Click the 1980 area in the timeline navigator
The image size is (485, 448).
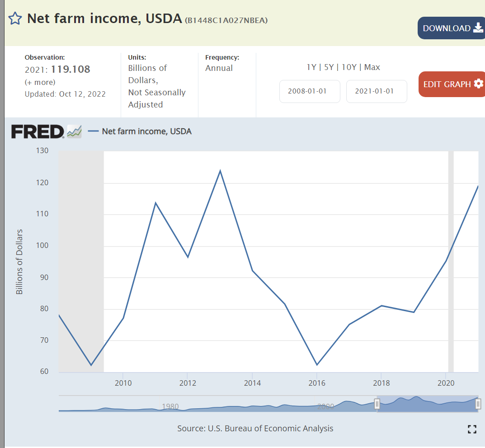click(170, 406)
